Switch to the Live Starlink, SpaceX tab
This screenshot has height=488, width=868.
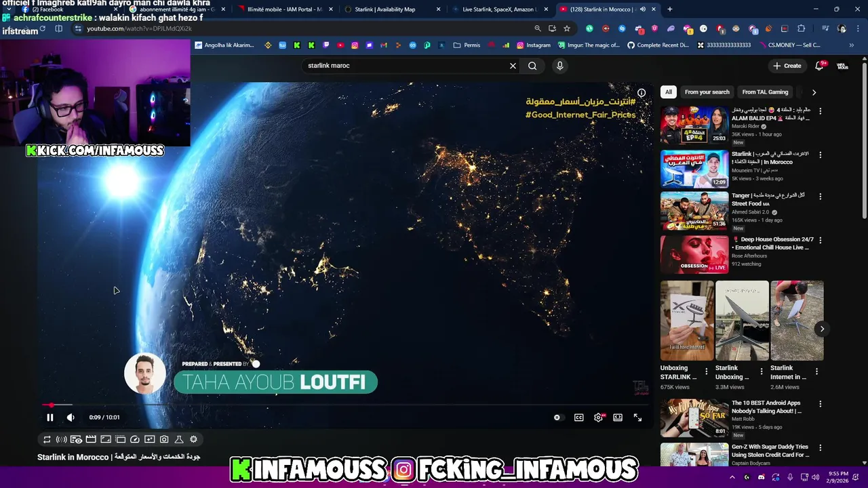[x=498, y=9]
